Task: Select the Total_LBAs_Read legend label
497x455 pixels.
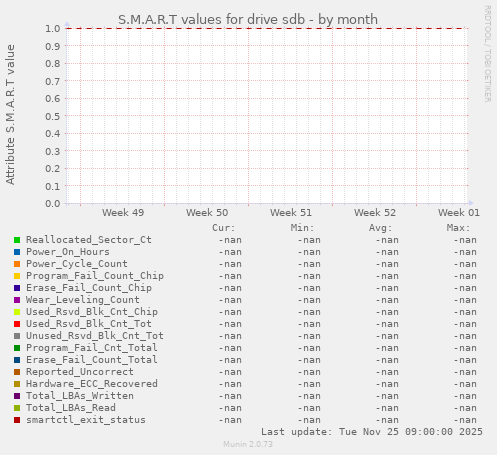Action: click(71, 408)
